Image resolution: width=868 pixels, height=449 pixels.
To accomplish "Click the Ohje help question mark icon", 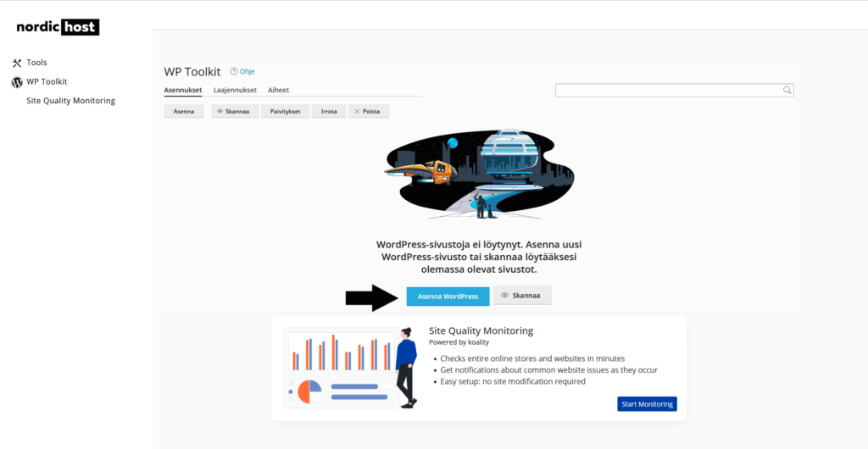I will coord(234,72).
